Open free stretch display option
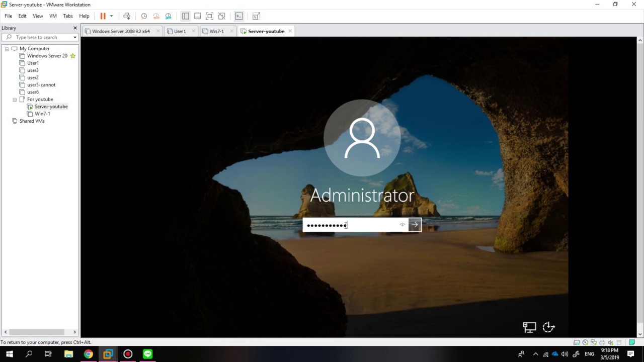644x362 pixels. [256, 16]
